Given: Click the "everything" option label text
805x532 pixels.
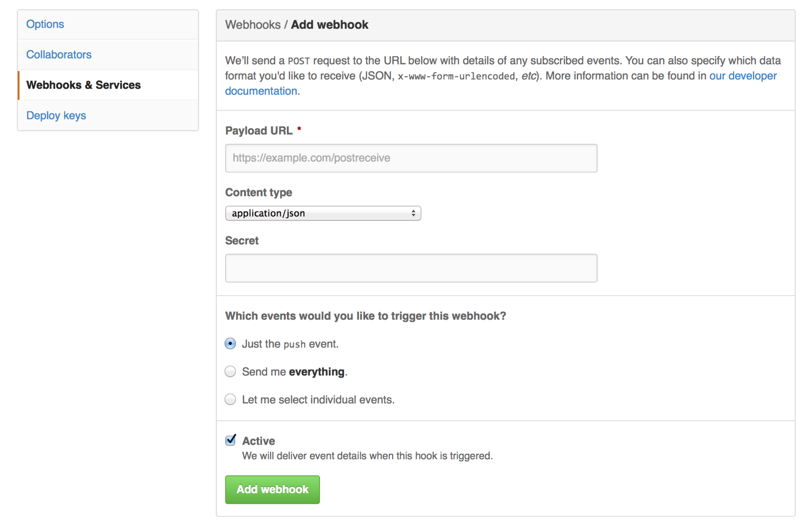Looking at the screenshot, I should click(317, 372).
